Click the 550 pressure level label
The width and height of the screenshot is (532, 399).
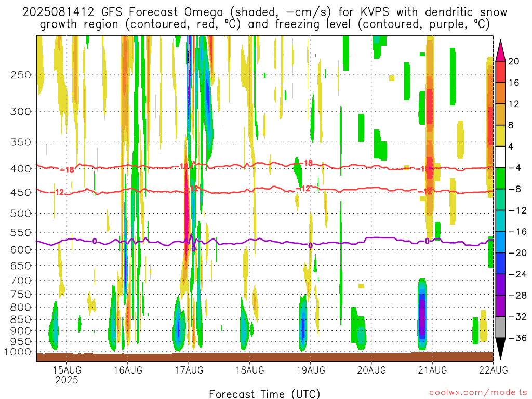[21, 232]
